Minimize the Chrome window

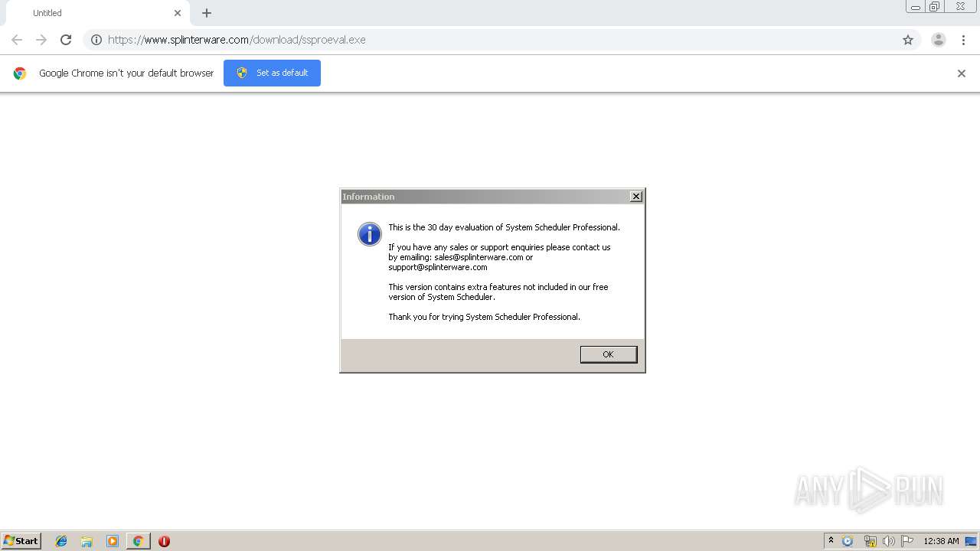pos(916,7)
